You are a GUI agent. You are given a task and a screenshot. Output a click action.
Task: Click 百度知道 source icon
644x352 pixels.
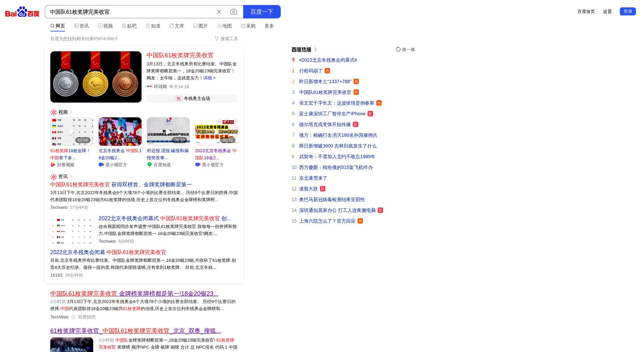[x=150, y=165]
